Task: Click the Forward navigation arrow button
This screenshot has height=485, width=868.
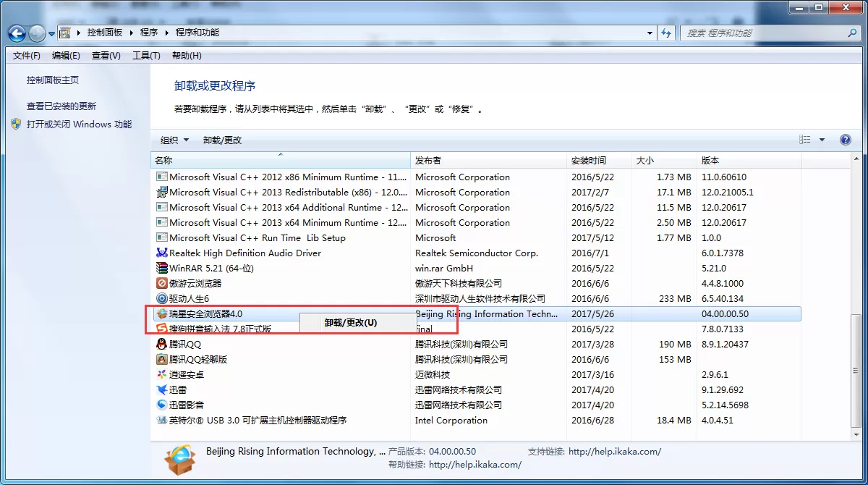Action: coord(37,33)
